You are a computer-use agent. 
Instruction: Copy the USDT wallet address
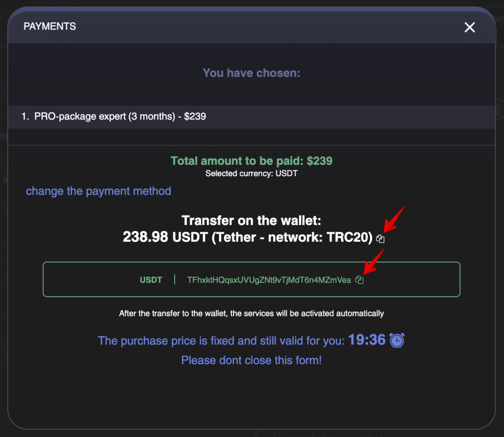click(x=359, y=280)
